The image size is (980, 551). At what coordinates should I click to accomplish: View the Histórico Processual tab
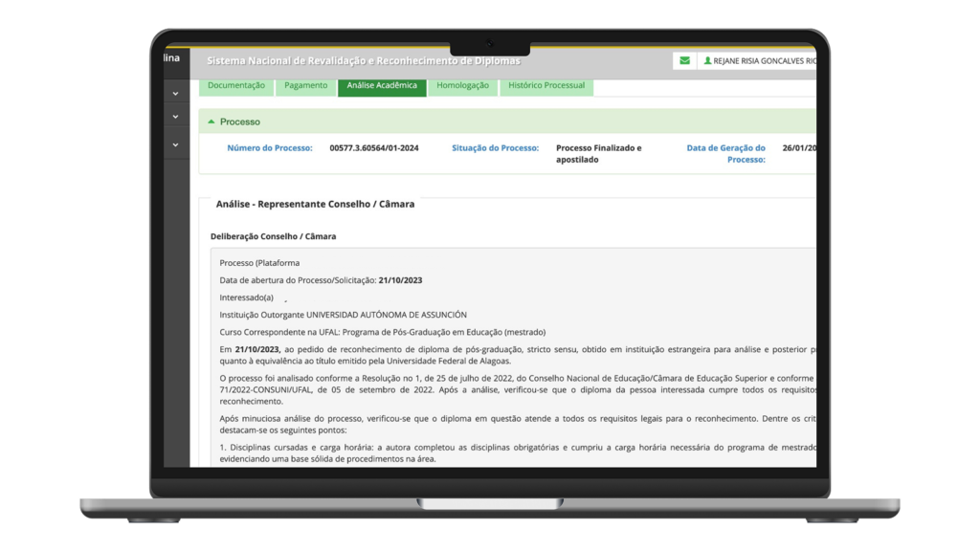[546, 86]
